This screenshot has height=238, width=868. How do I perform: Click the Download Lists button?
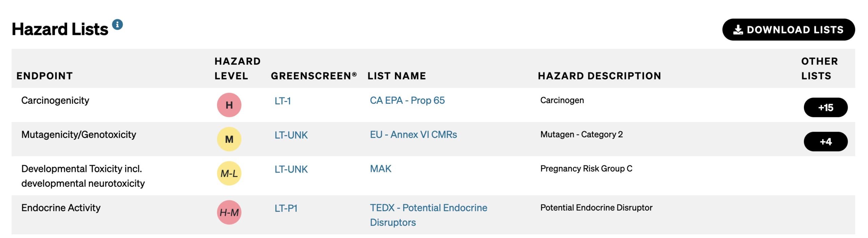[788, 30]
